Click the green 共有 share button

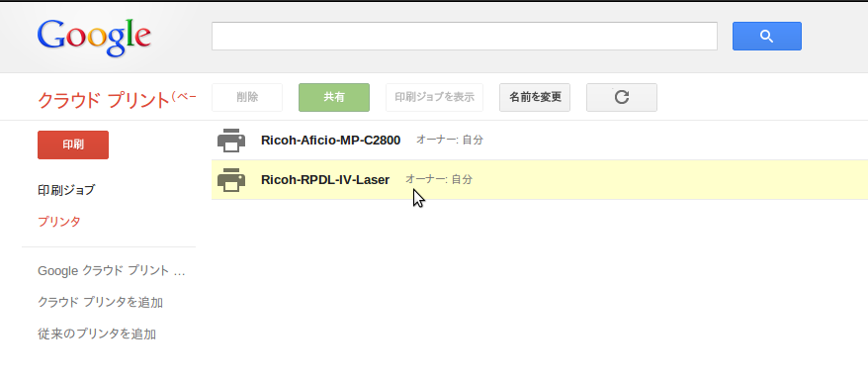coord(334,98)
